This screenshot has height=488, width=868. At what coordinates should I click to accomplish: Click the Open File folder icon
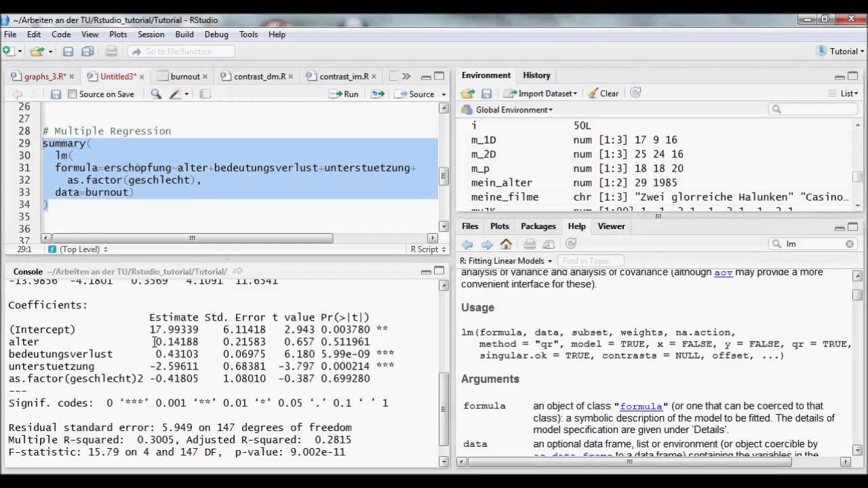(37, 52)
